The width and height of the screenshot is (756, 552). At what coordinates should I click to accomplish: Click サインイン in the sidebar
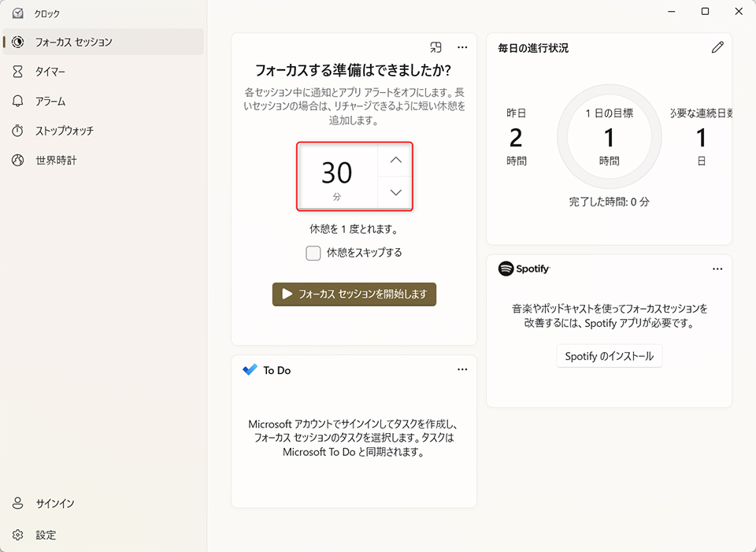click(x=103, y=503)
